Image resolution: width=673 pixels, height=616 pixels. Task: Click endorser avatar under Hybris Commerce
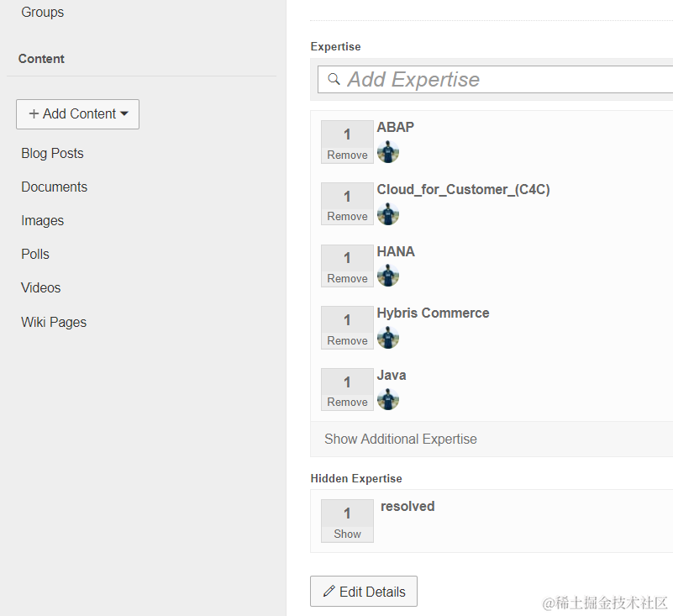[x=388, y=337]
